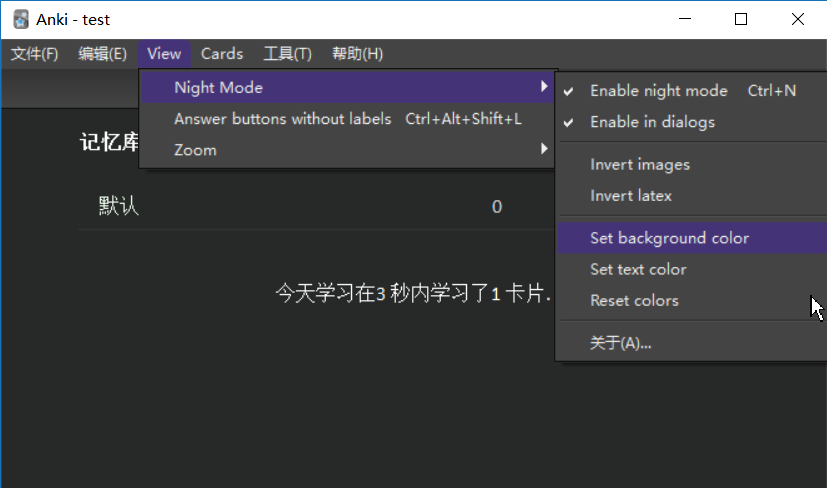This screenshot has width=827, height=488.
Task: Click the Anki app icon in title bar
Action: point(20,19)
